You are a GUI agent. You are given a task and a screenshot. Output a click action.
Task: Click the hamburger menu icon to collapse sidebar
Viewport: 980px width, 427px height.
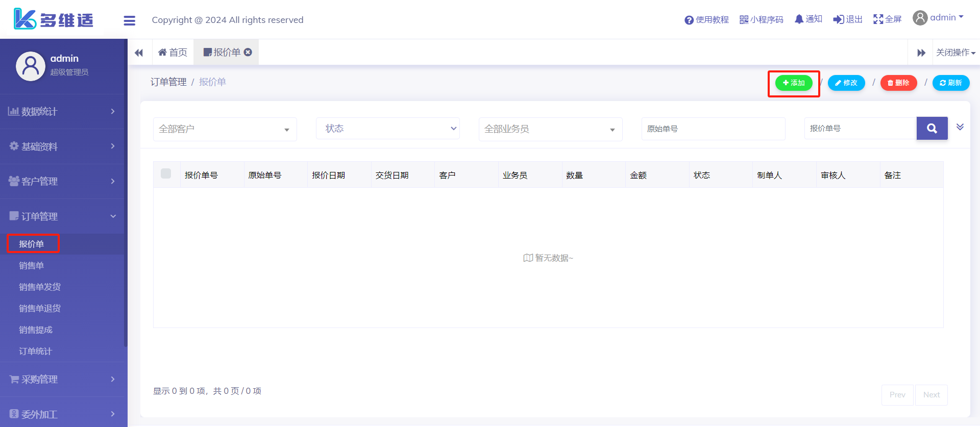[130, 20]
